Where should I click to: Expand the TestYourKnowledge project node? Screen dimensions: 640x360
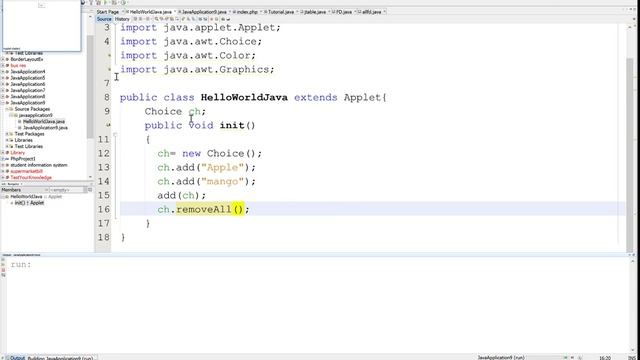coord(3,178)
